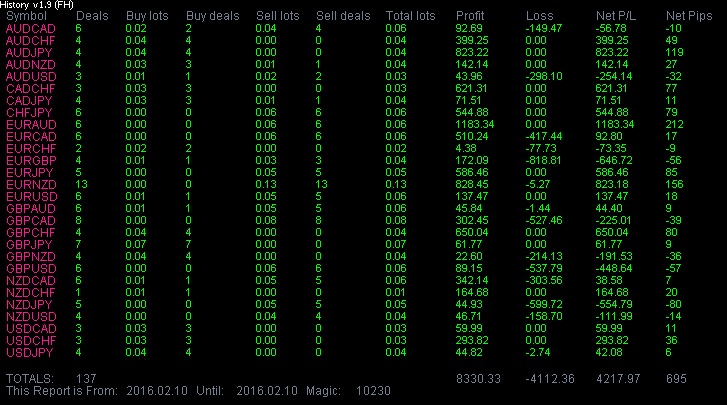Click EURNZD deals count 13 in Deals column
Image resolution: width=727 pixels, height=405 pixels.
pos(81,184)
